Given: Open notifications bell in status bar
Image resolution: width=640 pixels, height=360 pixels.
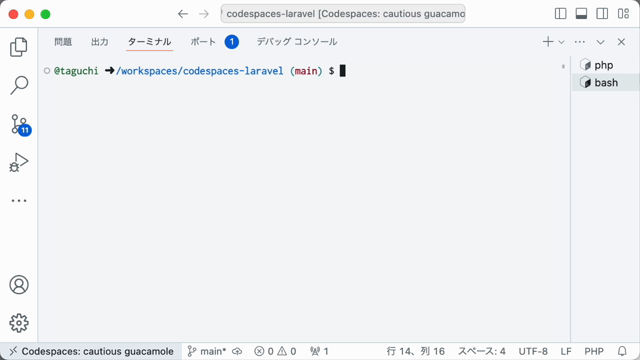Looking at the screenshot, I should click(x=622, y=351).
